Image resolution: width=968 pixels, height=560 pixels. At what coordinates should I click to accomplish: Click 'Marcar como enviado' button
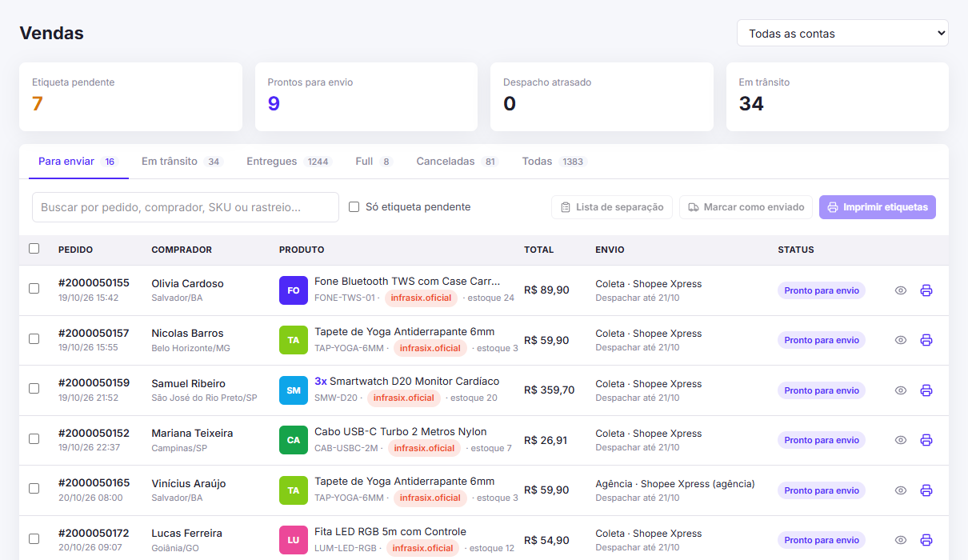coord(746,207)
